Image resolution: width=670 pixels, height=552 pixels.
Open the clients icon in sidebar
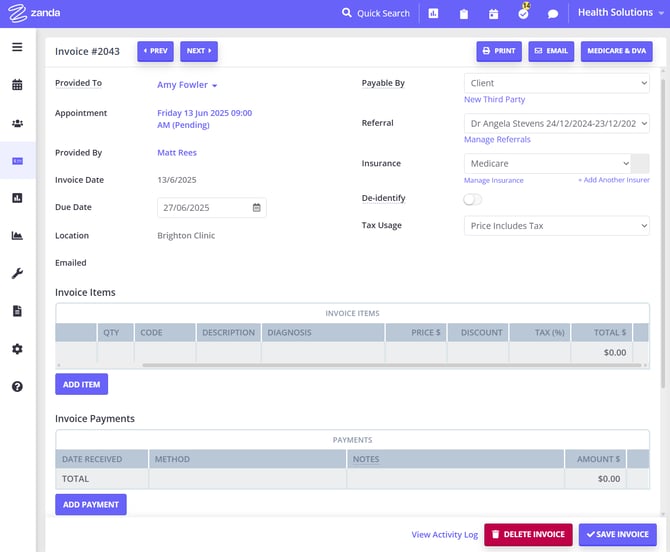click(x=17, y=123)
